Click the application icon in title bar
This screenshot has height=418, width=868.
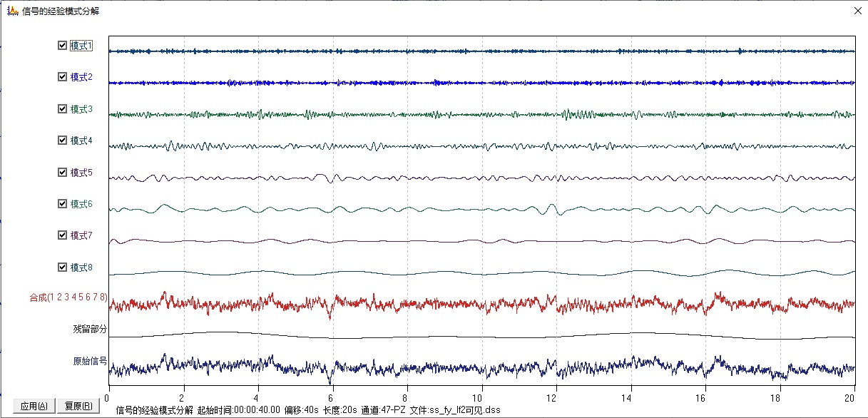(11, 10)
